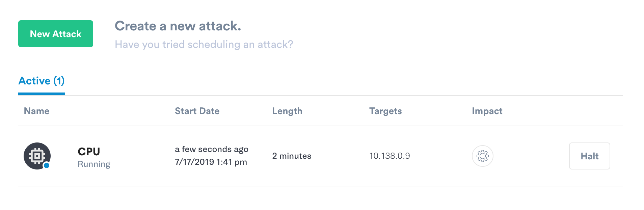Click the CPU attack name text
This screenshot has height=210, width=644.
pyautogui.click(x=88, y=151)
